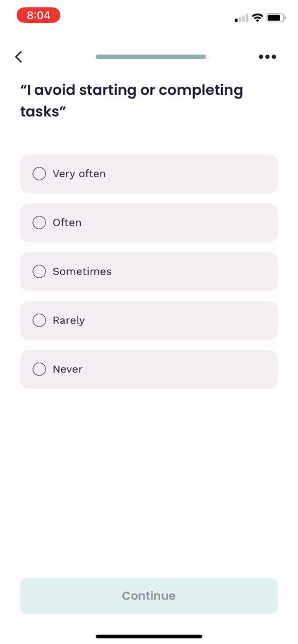Tap the "Often" option label text
The height and width of the screenshot is (644, 298).
67,223
